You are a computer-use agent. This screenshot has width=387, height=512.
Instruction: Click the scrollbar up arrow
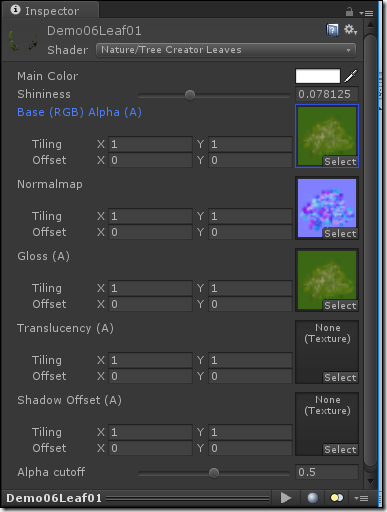370,25
